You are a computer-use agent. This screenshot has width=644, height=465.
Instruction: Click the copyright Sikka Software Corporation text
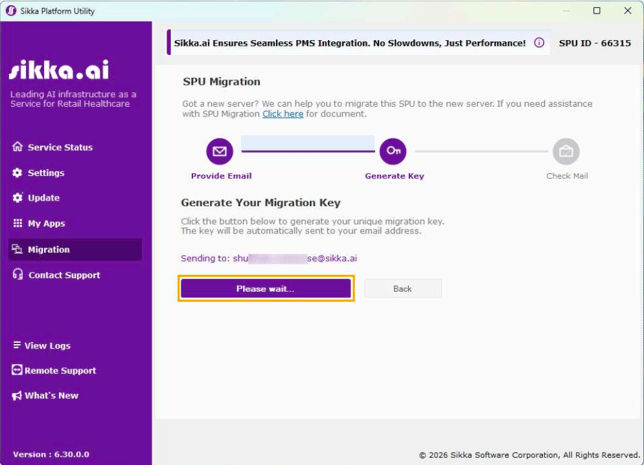click(529, 455)
